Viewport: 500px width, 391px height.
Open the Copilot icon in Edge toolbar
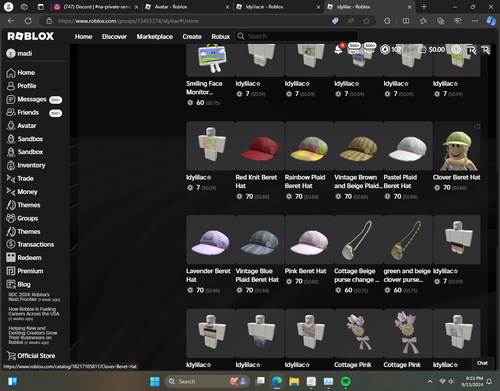tap(491, 21)
